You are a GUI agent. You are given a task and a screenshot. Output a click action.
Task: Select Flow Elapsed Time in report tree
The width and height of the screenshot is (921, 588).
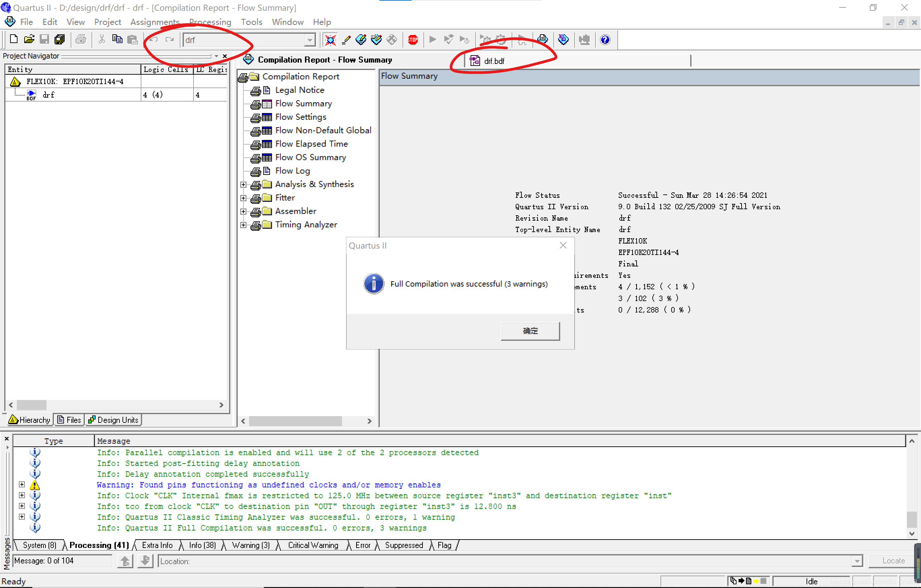pos(311,144)
